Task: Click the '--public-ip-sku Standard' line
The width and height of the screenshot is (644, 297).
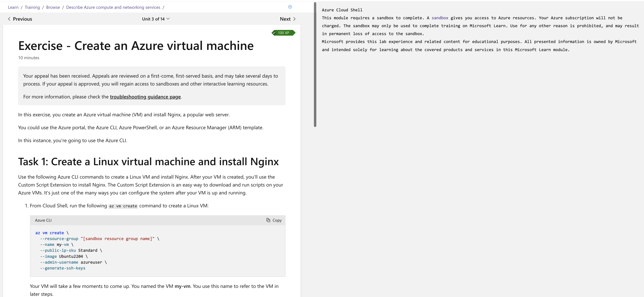Action: tap(71, 250)
